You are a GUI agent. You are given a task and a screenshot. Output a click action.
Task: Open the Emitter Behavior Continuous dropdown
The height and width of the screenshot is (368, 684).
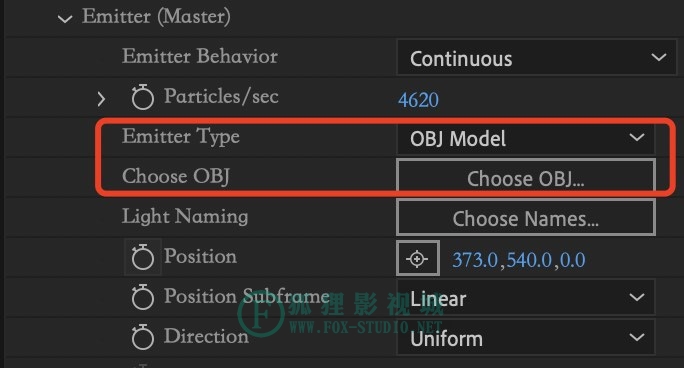coord(536,57)
